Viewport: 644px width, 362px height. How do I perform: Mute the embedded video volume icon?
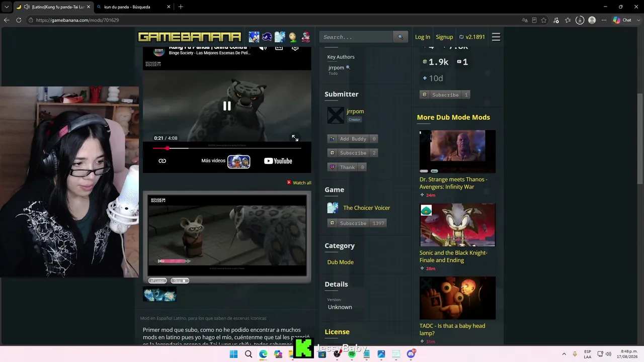click(263, 48)
